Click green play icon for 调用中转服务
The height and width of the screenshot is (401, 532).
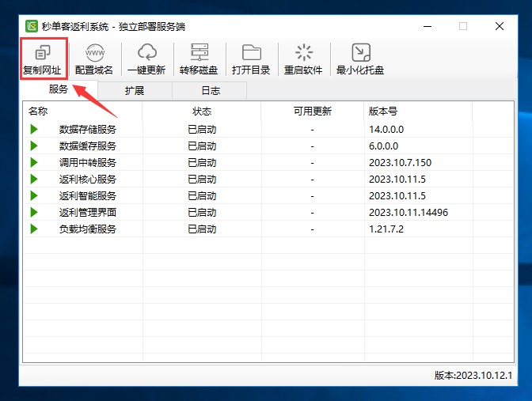pyautogui.click(x=34, y=162)
